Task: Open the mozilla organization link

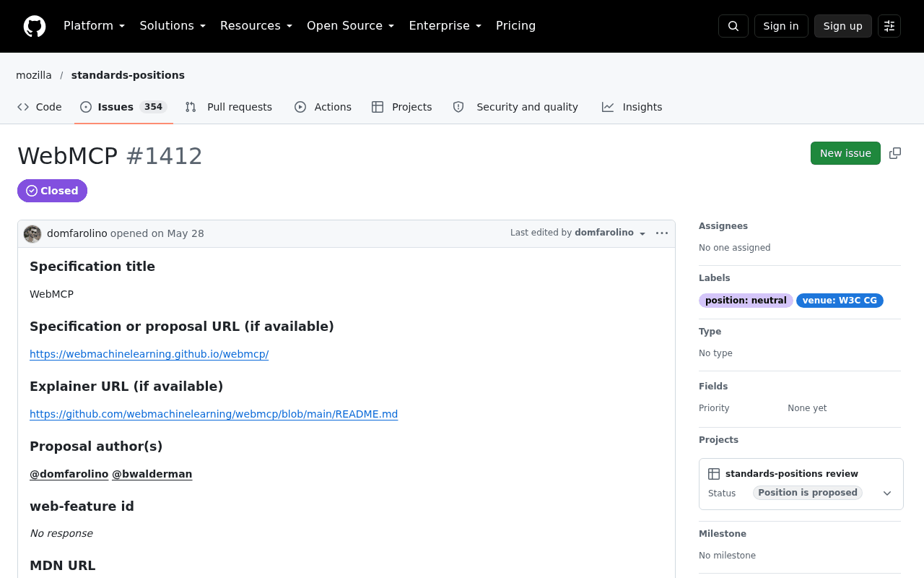Action: pyautogui.click(x=34, y=75)
